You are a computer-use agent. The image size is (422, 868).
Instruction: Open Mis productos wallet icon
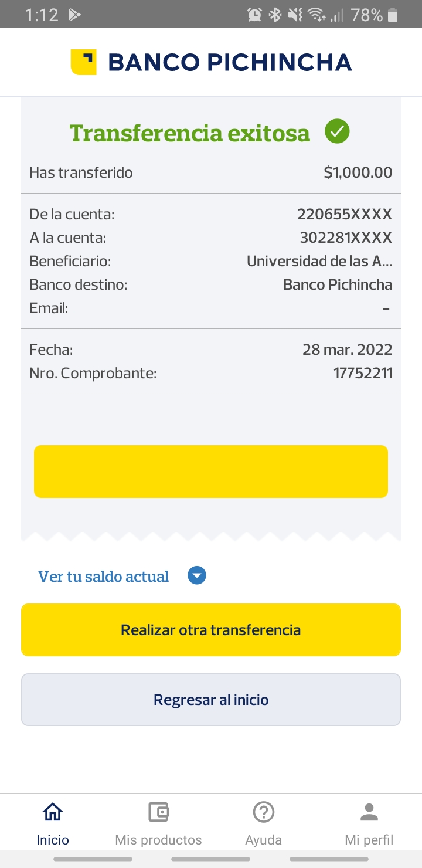click(x=158, y=812)
